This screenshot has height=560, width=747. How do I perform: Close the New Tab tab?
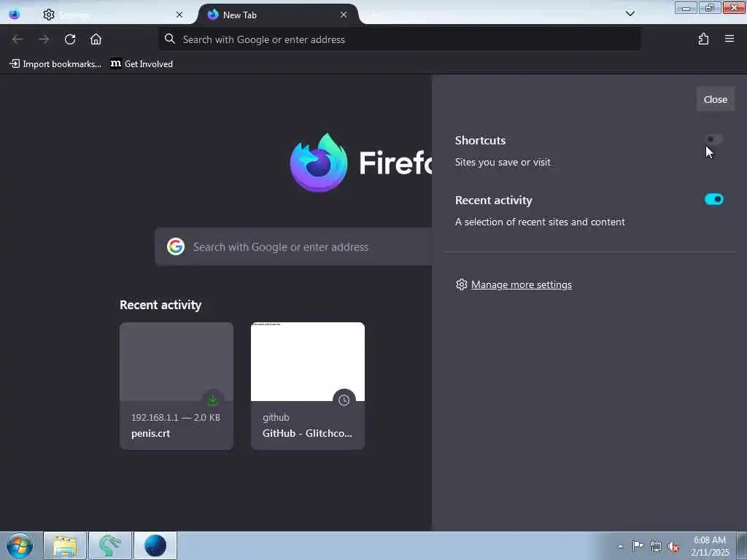pos(344,15)
